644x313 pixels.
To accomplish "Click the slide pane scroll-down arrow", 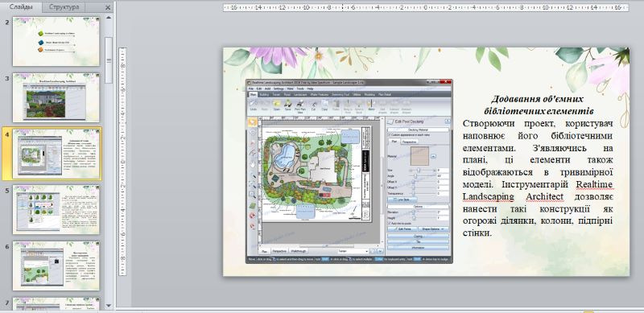I will pos(109,305).
